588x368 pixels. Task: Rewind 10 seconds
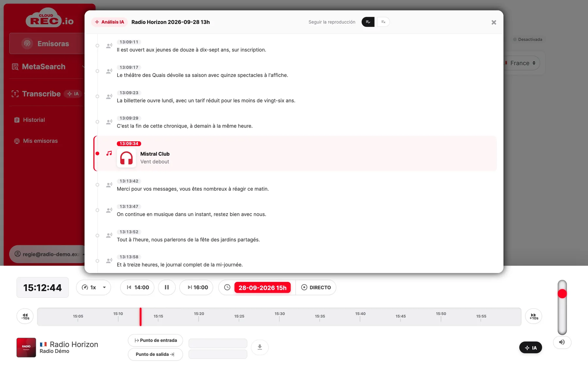pyautogui.click(x=25, y=316)
